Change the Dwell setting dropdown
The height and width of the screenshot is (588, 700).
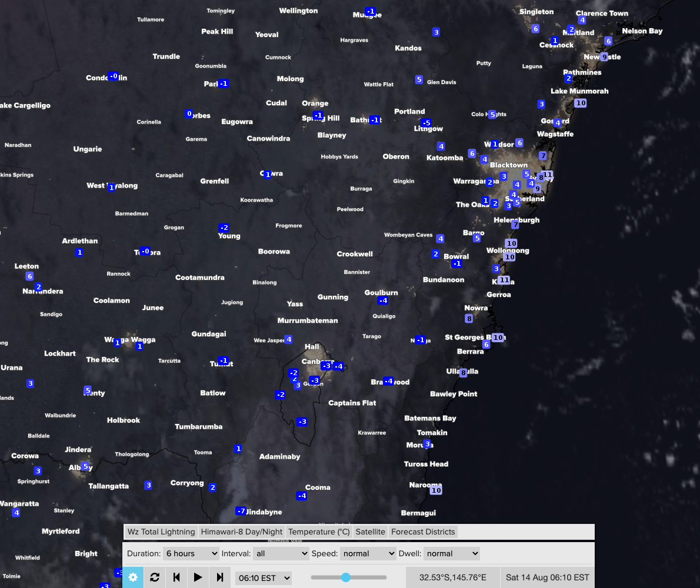[x=452, y=553]
